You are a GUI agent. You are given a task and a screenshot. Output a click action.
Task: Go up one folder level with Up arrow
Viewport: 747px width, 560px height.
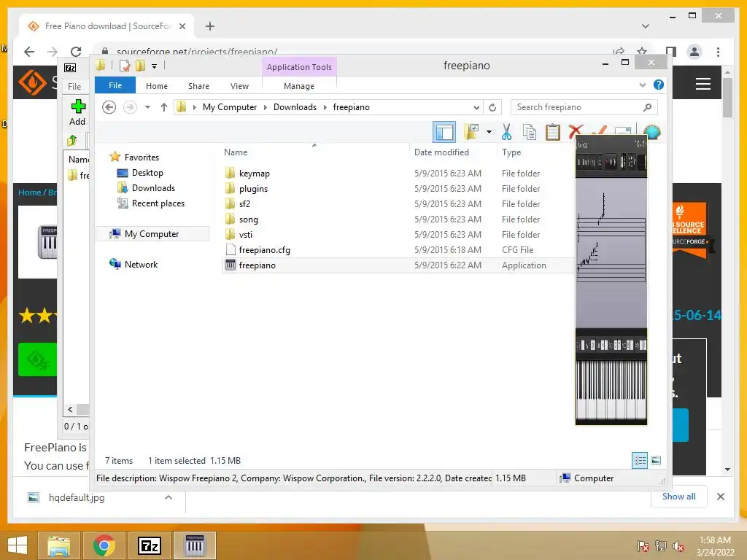tap(164, 107)
